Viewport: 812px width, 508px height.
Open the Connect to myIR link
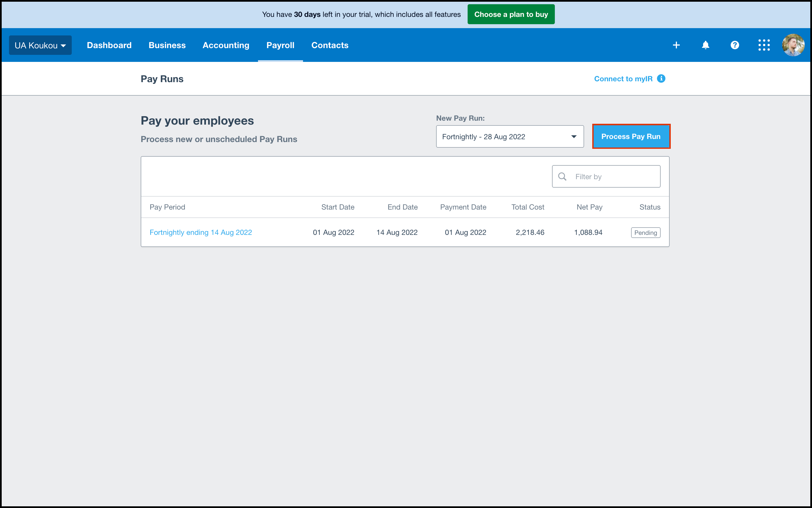pyautogui.click(x=623, y=79)
